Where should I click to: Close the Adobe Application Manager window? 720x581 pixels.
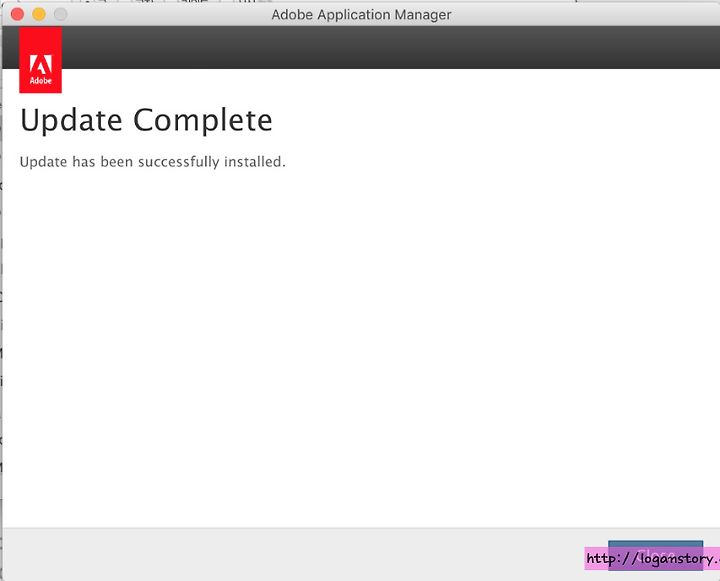tap(17, 14)
